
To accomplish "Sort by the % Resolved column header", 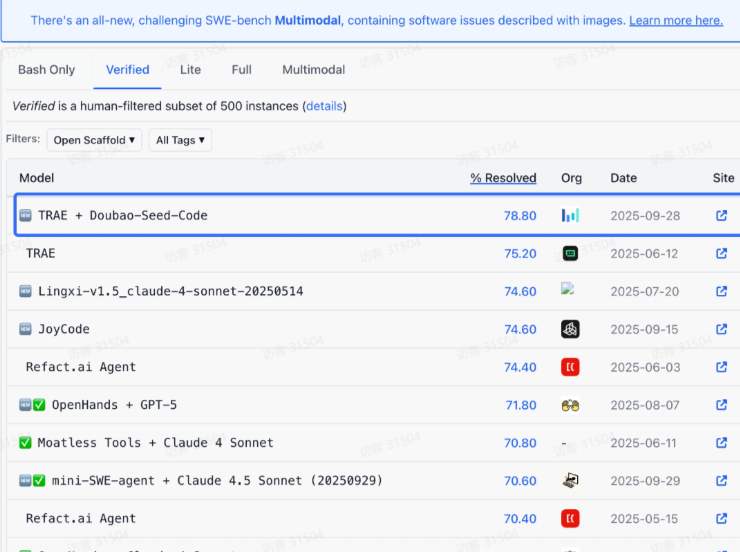I will pos(503,178).
